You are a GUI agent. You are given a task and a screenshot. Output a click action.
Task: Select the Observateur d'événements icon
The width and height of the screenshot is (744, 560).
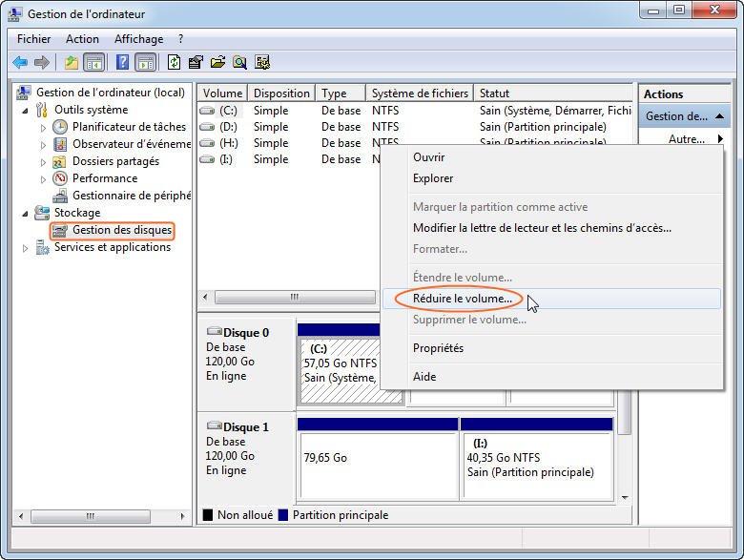pyautogui.click(x=60, y=144)
